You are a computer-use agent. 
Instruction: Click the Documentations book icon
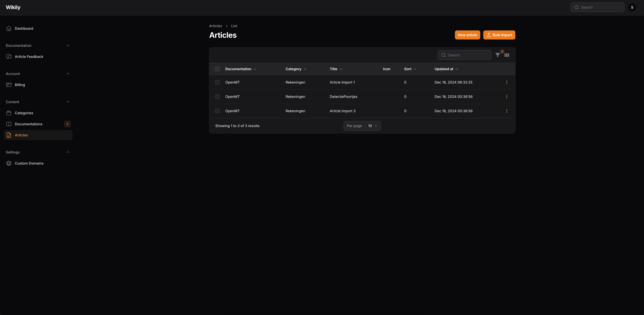click(9, 124)
